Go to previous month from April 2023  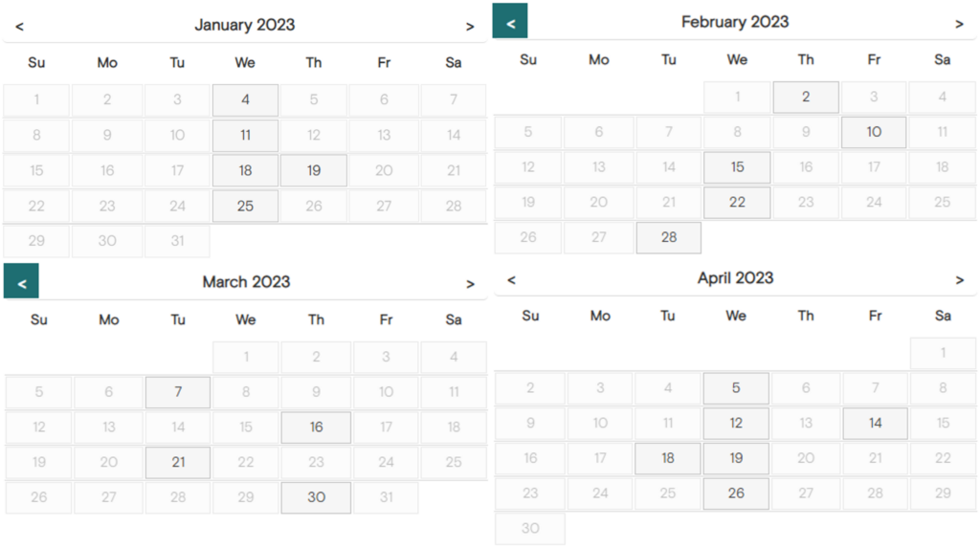pos(511,280)
